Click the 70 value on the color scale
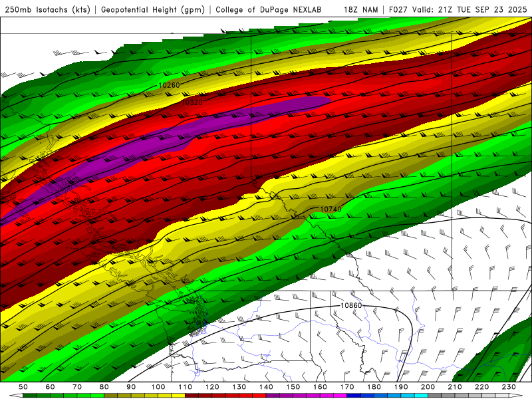Screen dimensions: 532x399 click(x=77, y=387)
